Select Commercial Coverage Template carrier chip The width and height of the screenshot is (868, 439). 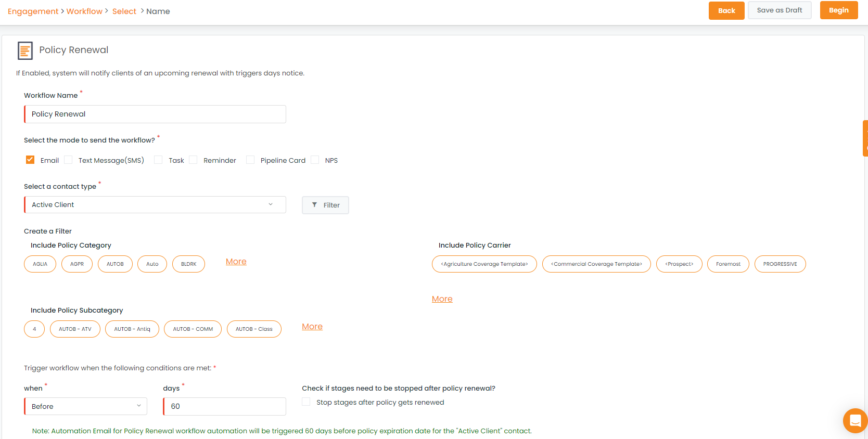coord(596,264)
